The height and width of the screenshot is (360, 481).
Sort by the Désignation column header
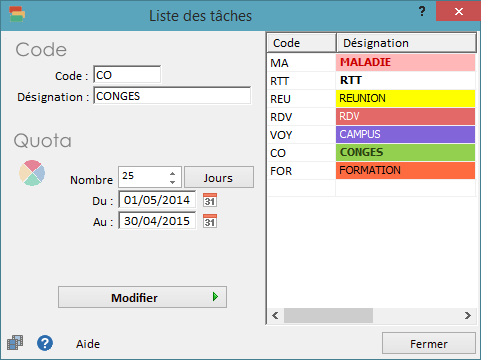tap(406, 43)
